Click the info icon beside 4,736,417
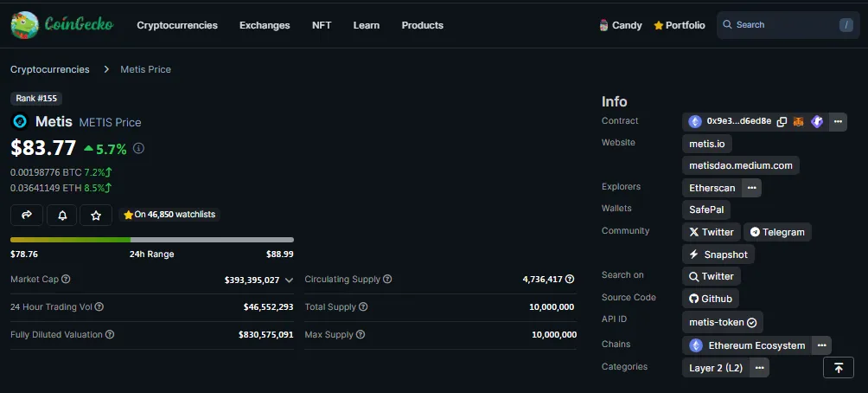Viewport: 868px width, 393px height. (570, 280)
